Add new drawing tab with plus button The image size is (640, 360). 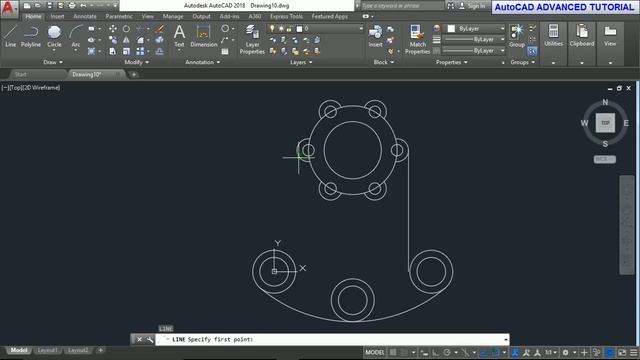click(x=134, y=74)
